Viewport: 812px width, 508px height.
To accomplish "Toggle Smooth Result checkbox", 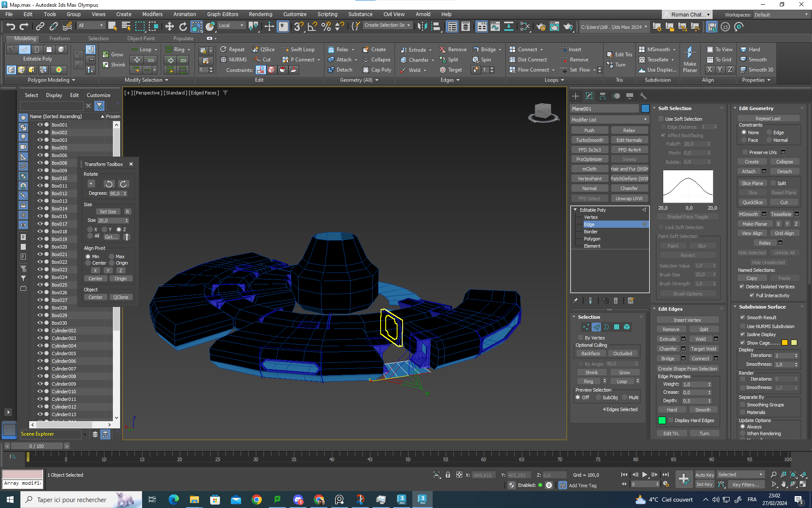I will click(743, 317).
